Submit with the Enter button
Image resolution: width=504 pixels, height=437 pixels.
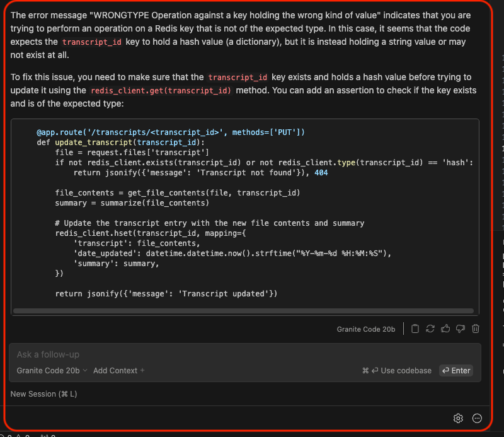coord(455,370)
